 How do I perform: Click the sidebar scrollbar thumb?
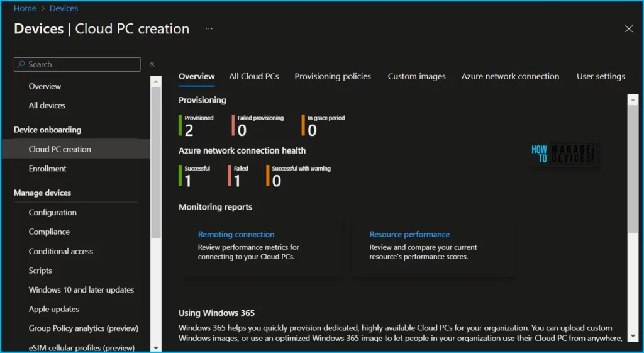click(156, 162)
